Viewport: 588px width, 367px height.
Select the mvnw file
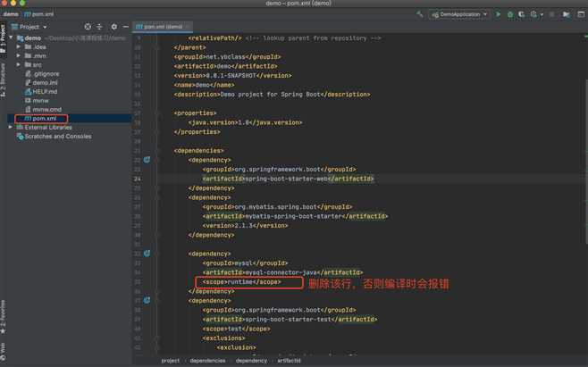point(37,101)
